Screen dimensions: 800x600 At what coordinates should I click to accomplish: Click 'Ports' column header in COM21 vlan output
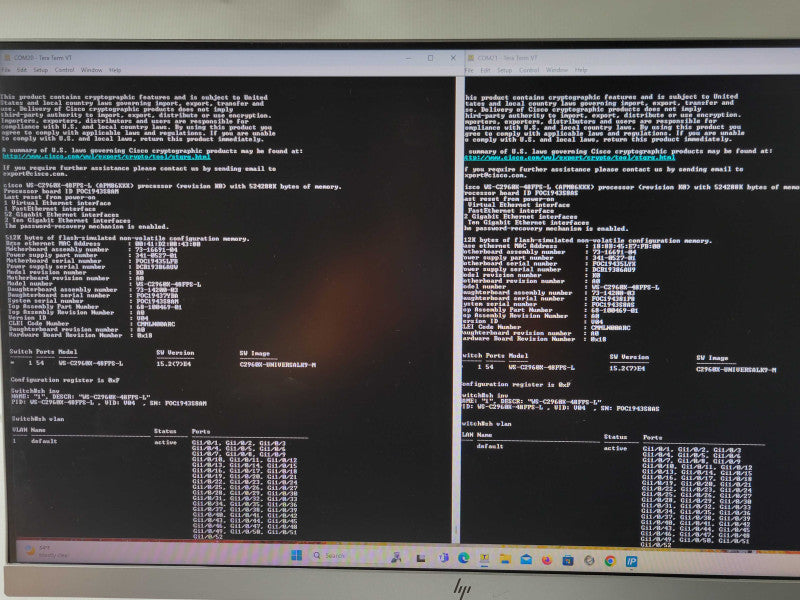[653, 437]
